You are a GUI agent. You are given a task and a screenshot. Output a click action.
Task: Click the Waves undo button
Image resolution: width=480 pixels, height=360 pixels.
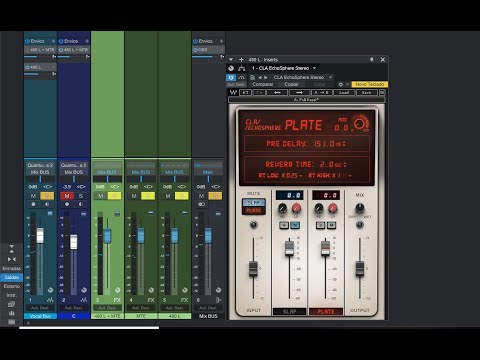[x=246, y=93]
